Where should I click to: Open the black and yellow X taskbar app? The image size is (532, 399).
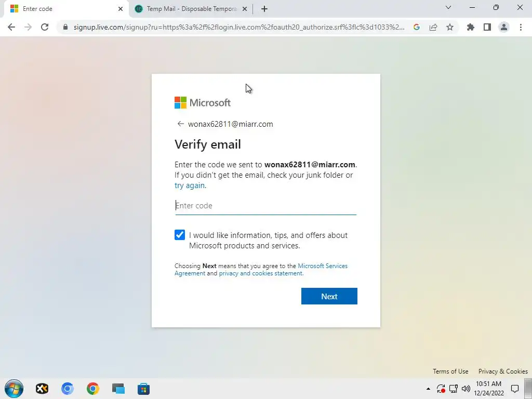pyautogui.click(x=42, y=389)
